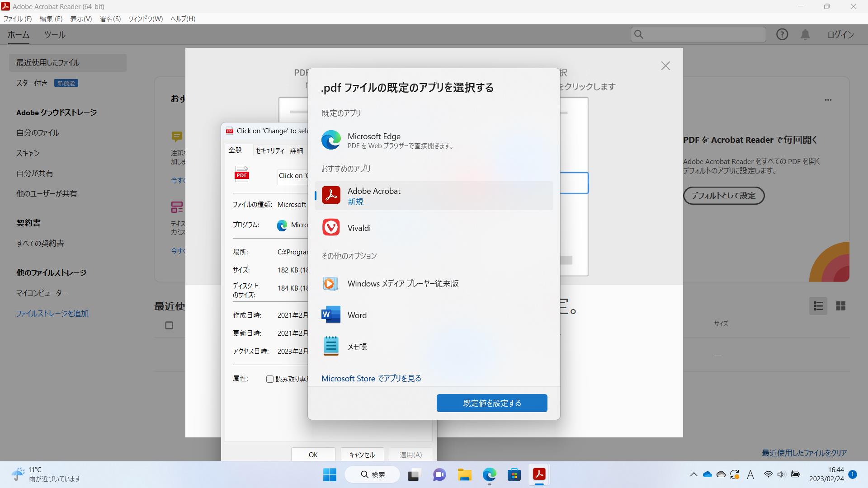868x488 pixels.
Task: Open Acrobat Reader from the taskbar
Action: [540, 474]
